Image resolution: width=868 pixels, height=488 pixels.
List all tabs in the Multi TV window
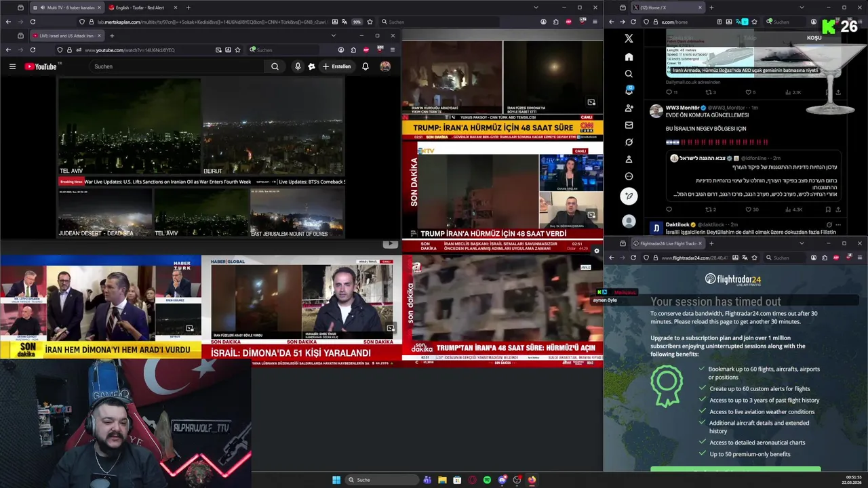536,7
